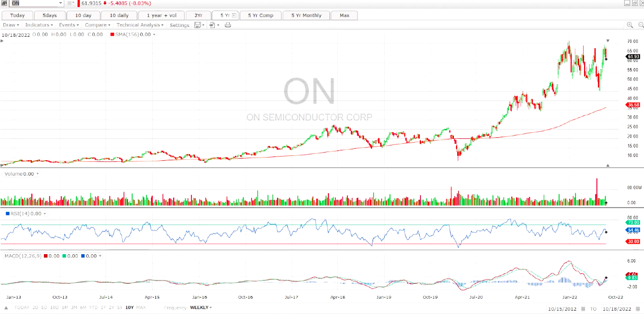Open the Frequency WEEKLY dropdown
Image resolution: width=644 pixels, height=314 pixels.
(x=201, y=307)
